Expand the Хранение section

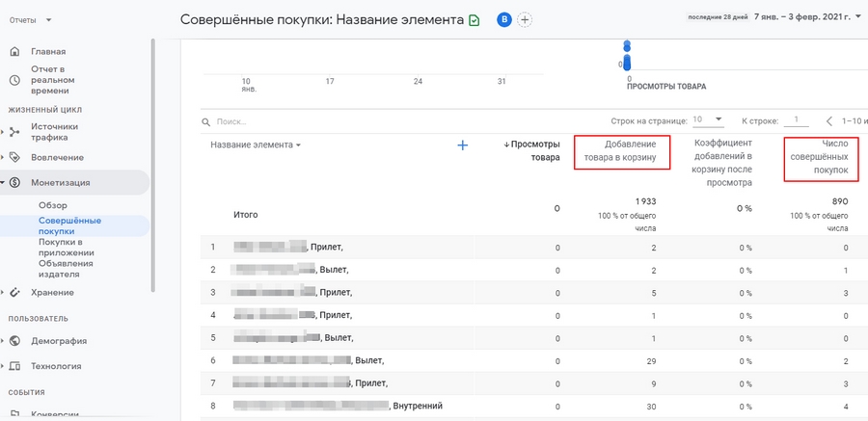[x=2, y=293]
